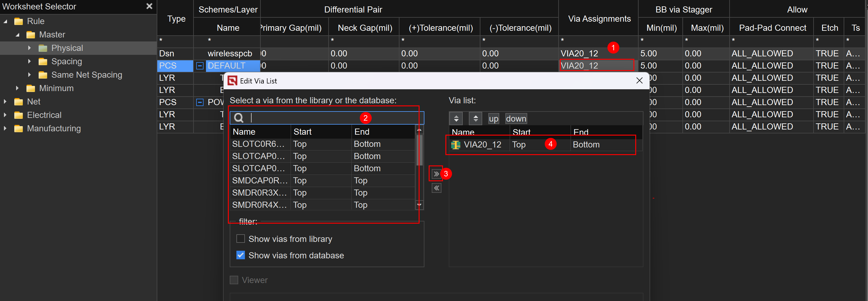Click the search magnifier icon in via search
The image size is (868, 301).
pos(239,118)
